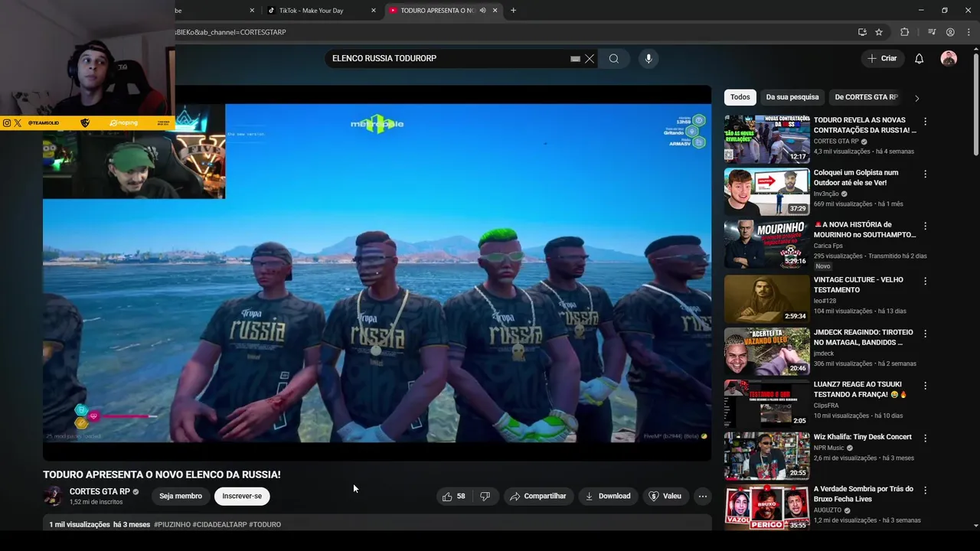Click the Inscrever-se subscribe button
This screenshot has height=551, width=980.
click(242, 496)
